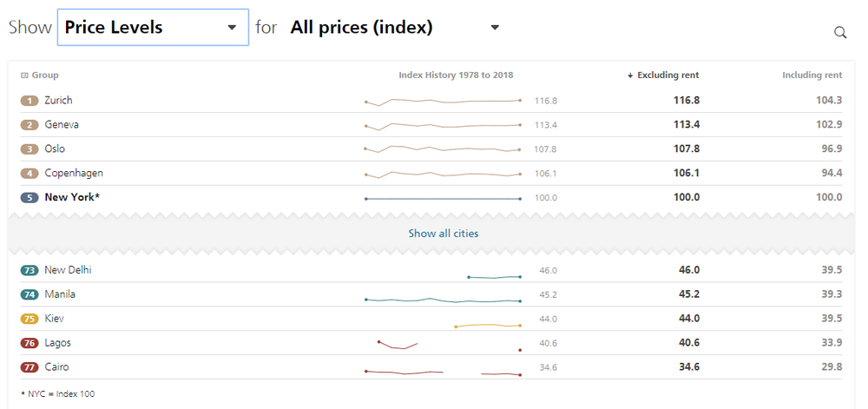Click the Geneva city name
The width and height of the screenshot is (868, 409).
point(62,125)
